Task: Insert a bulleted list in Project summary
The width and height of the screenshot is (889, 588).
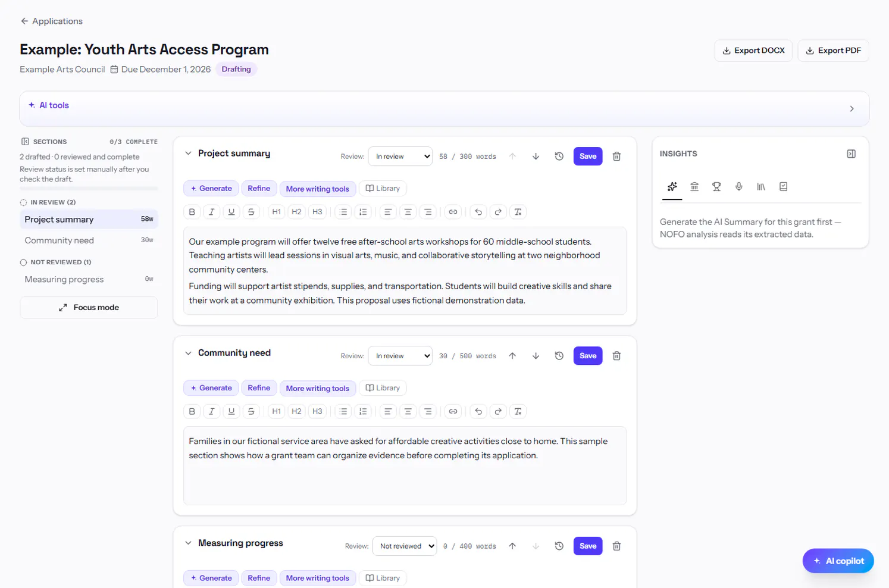Action: 343,212
